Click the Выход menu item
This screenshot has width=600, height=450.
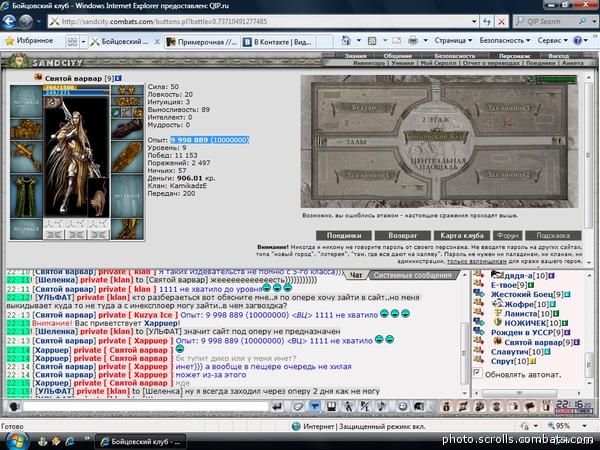tap(558, 56)
